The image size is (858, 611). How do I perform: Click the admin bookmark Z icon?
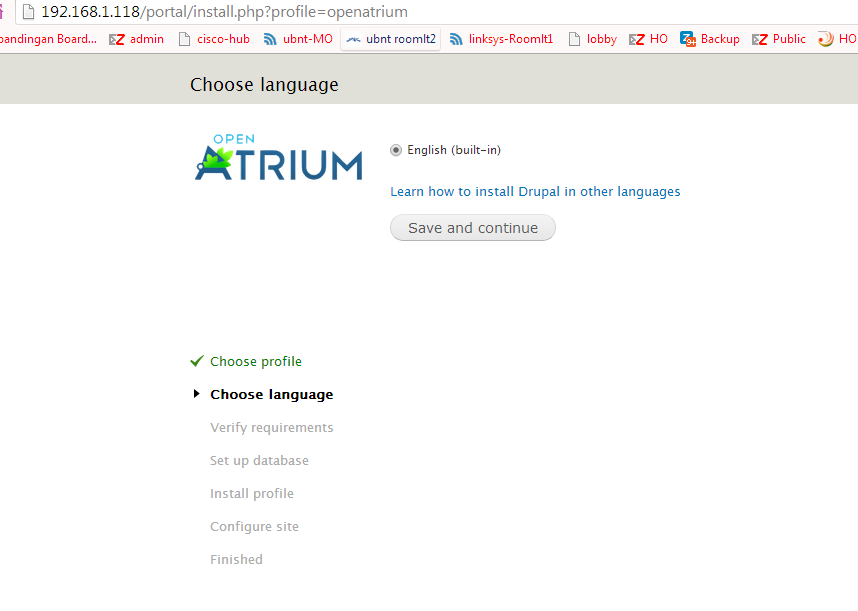click(x=117, y=39)
